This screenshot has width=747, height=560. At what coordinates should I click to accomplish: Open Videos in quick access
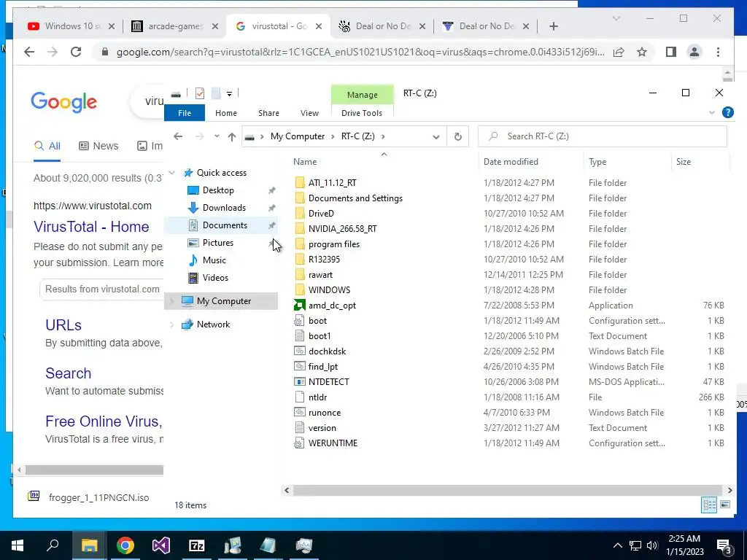(215, 278)
